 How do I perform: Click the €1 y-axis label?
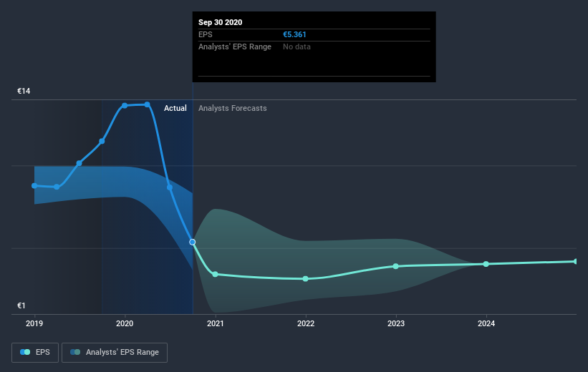21,305
